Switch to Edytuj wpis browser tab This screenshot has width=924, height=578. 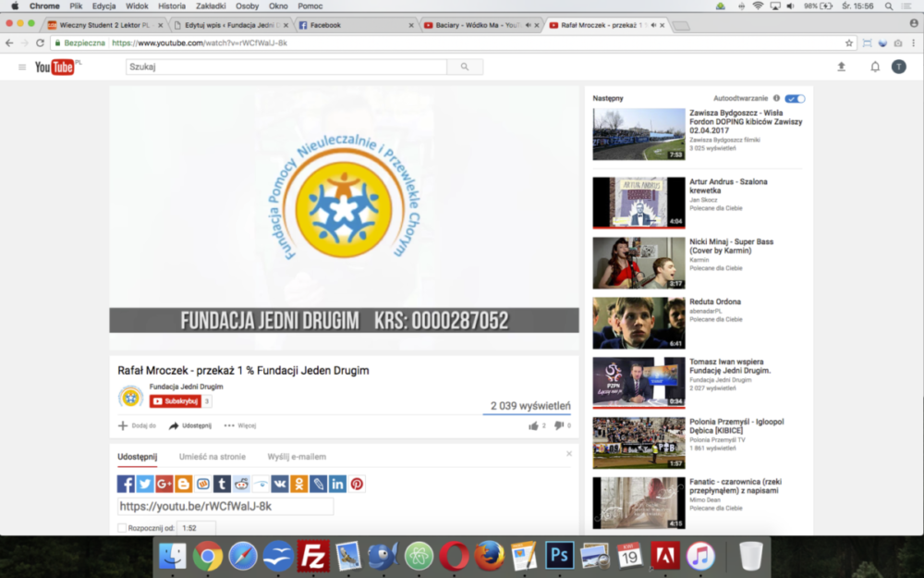(230, 25)
